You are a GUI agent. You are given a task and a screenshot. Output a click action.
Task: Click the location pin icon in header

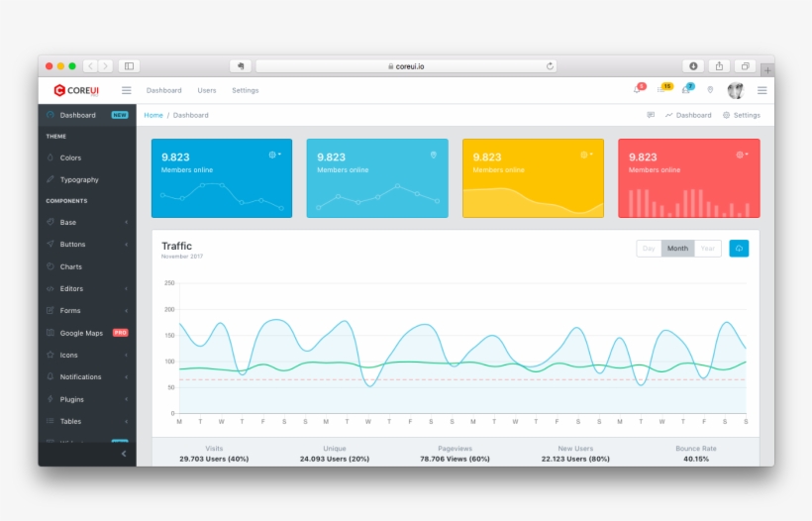pos(710,90)
